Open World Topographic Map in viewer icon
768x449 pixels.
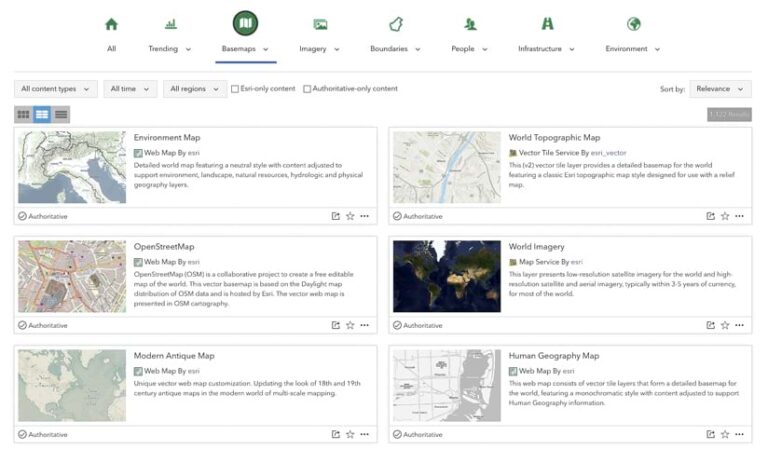(710, 216)
